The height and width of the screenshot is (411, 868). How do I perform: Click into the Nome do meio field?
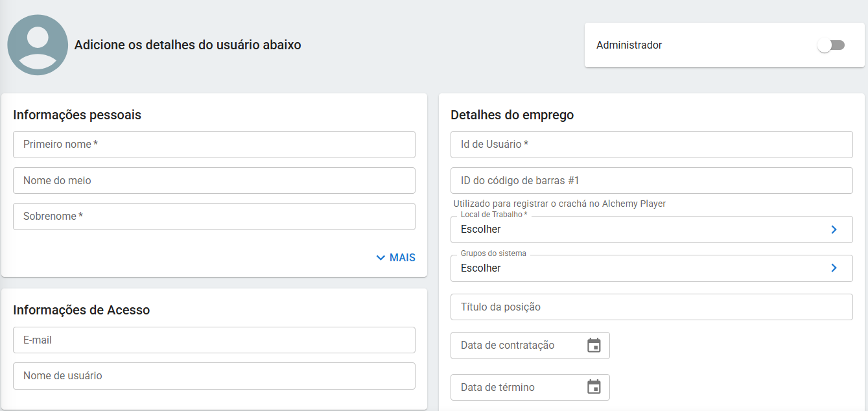[214, 181]
